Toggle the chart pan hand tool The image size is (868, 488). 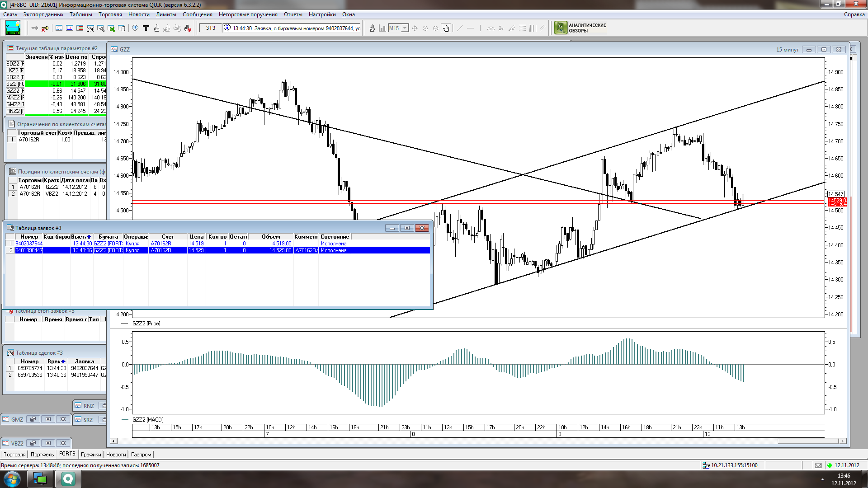pos(446,28)
